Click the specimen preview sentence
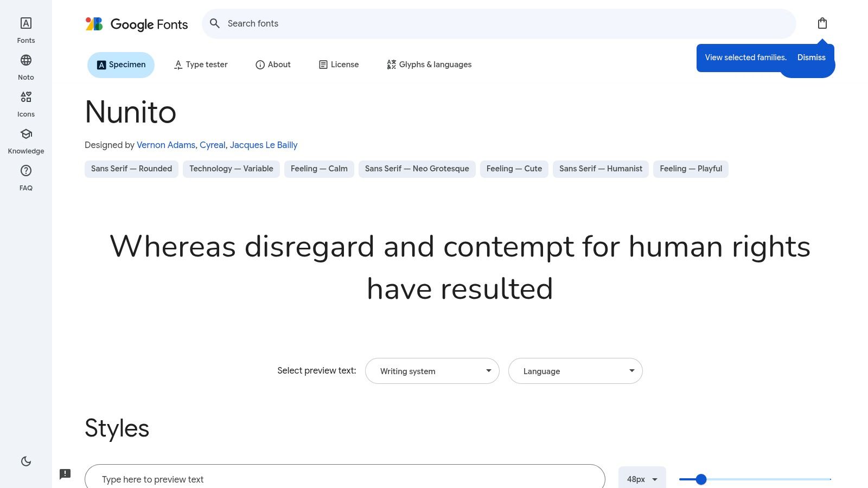This screenshot has height=488, width=868. [x=460, y=268]
